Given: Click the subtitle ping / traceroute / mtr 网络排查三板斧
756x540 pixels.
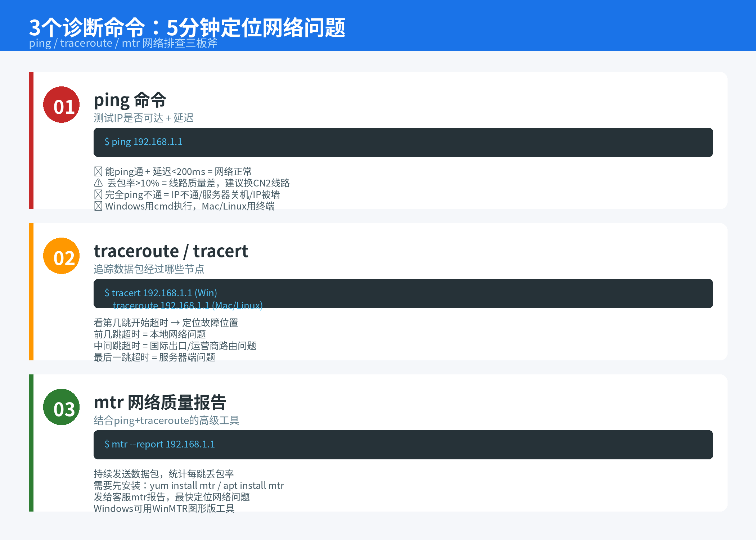Looking at the screenshot, I should point(123,43).
